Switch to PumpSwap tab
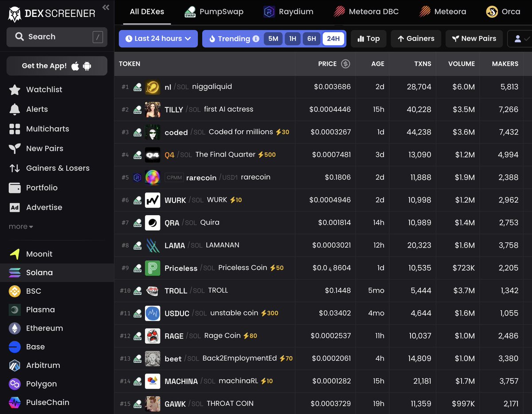 (x=214, y=12)
